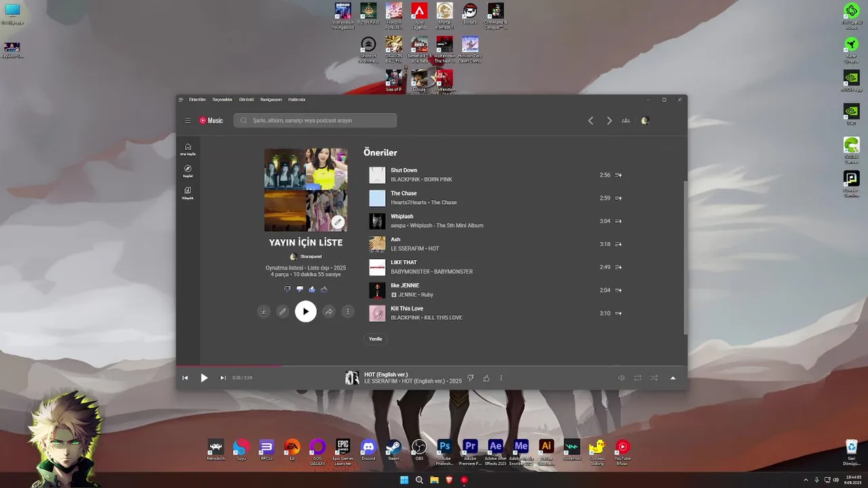Image resolution: width=868 pixels, height=488 pixels.
Task: Open the Adobe Photoshop desktop shortcut
Action: click(x=445, y=453)
